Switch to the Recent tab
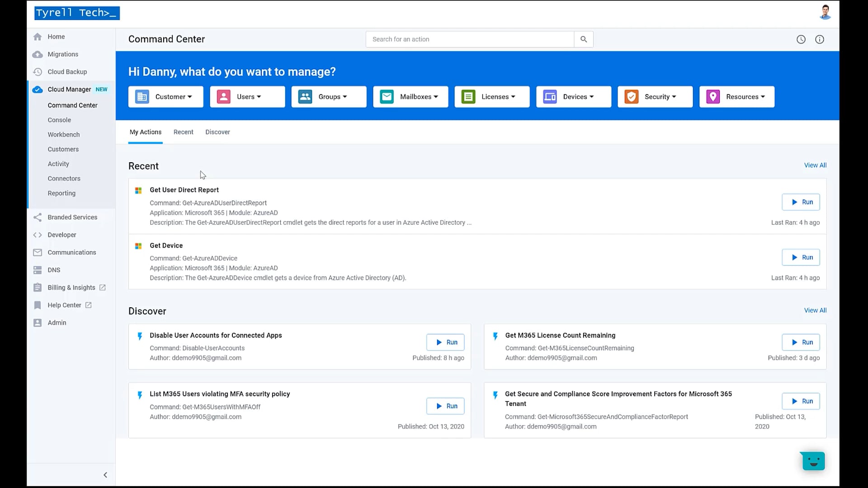The image size is (868, 488). pos(183,132)
